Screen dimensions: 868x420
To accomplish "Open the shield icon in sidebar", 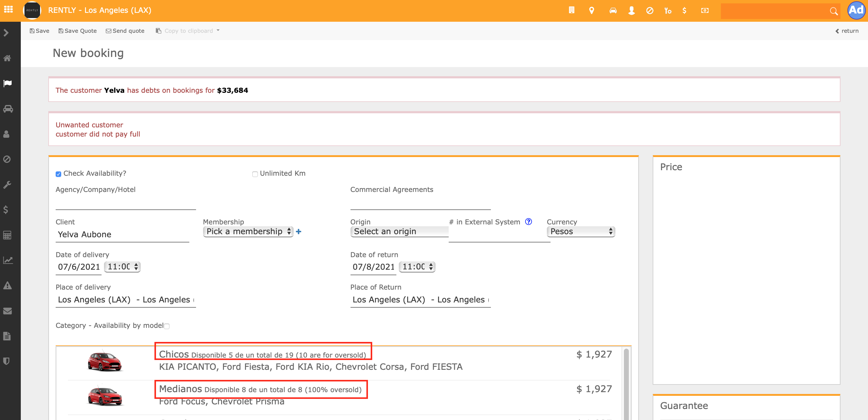I will (6, 361).
